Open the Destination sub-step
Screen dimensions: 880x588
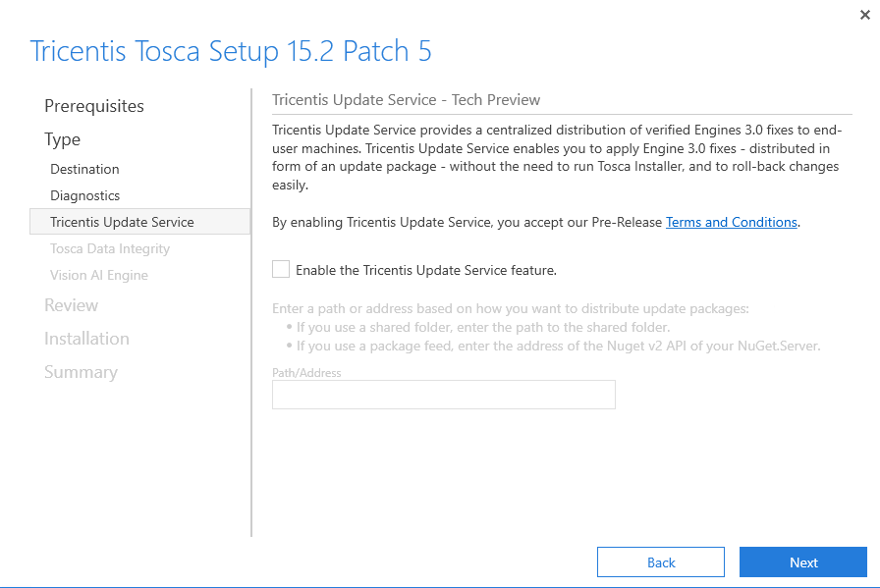[85, 170]
